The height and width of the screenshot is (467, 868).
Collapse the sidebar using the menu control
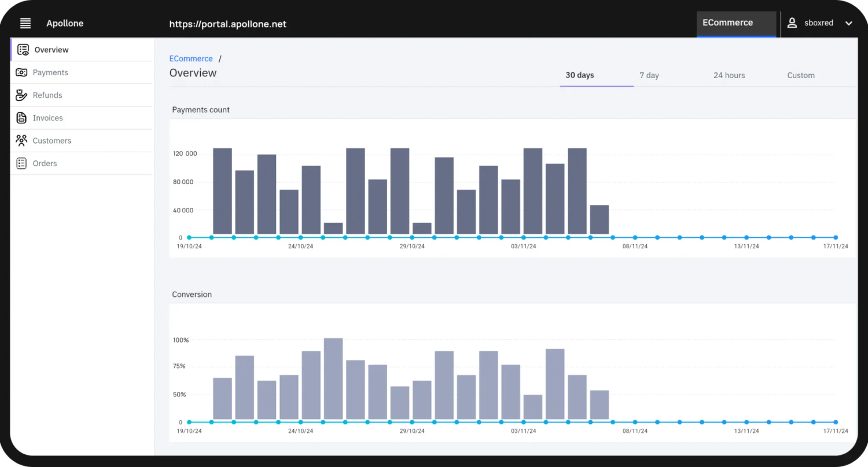click(25, 23)
